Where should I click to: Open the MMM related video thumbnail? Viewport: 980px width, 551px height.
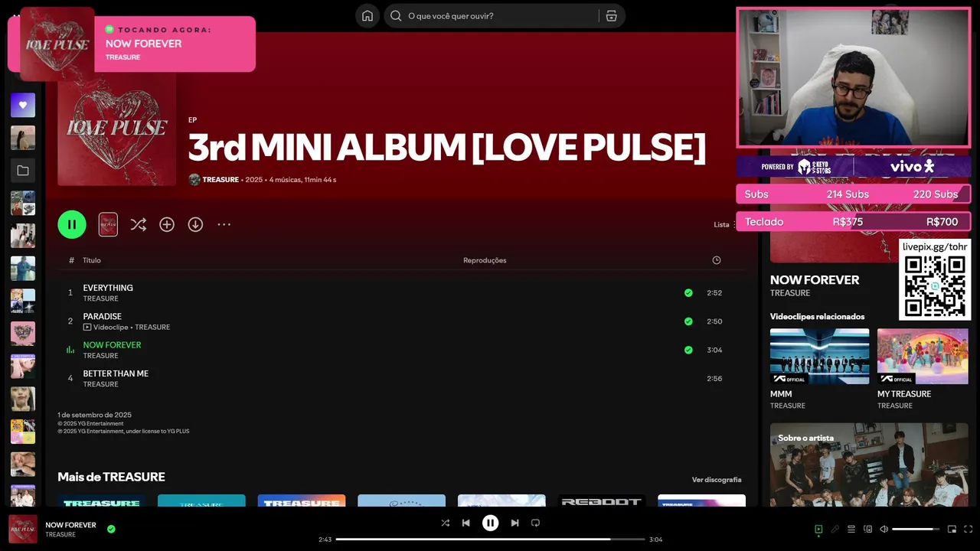point(819,356)
